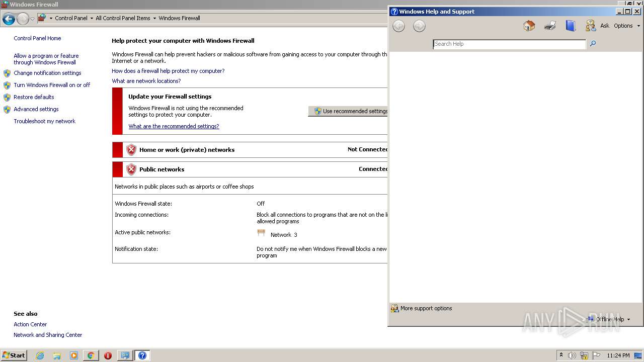Open Opera browser from the taskbar
Image resolution: width=644 pixels, height=362 pixels.
[108, 355]
